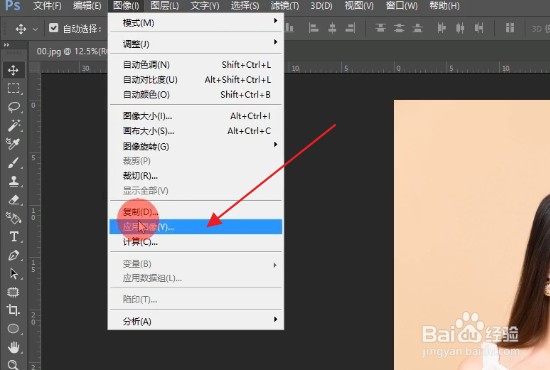Image resolution: width=550 pixels, height=370 pixels.
Task: Click distribute vertical centers icon
Action: pos(399,28)
